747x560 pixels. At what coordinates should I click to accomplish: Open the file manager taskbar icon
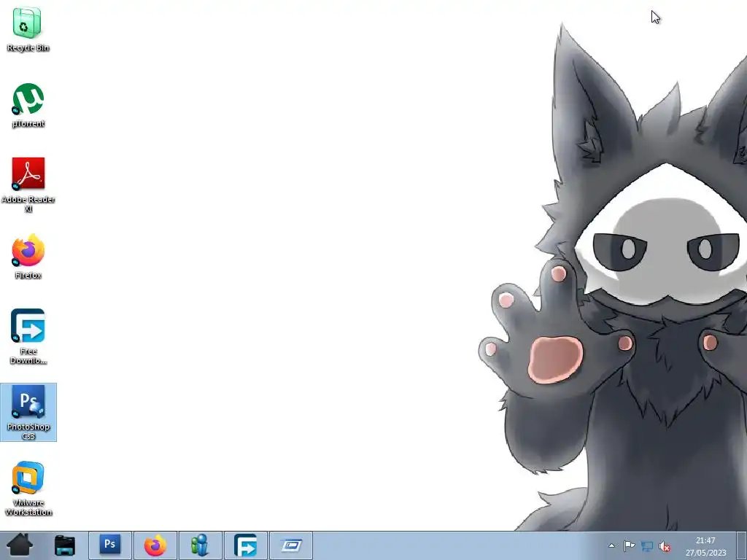tap(64, 545)
